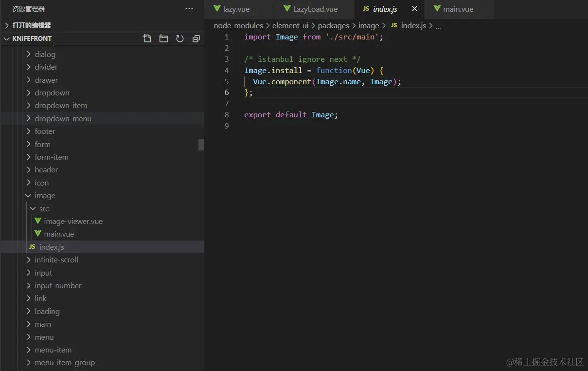Click the JS icon beside index.js in tree
Viewport: 588px width, 371px height.
[x=32, y=247]
